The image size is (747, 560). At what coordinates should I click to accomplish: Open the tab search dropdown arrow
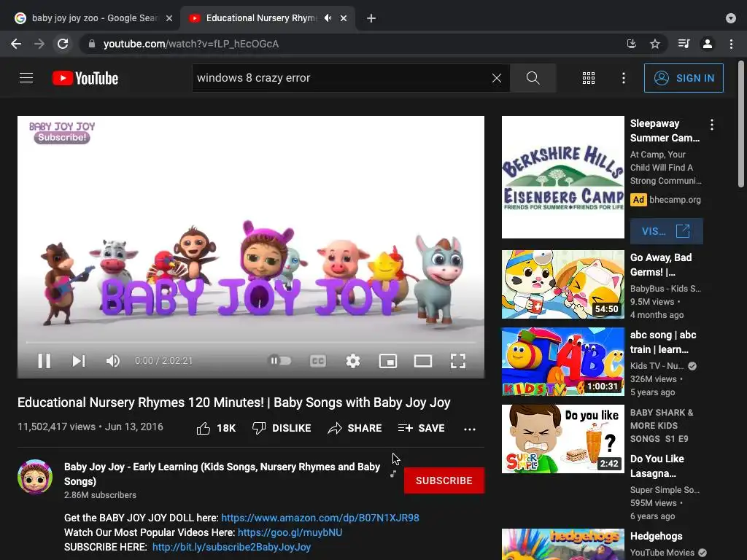[x=730, y=18]
